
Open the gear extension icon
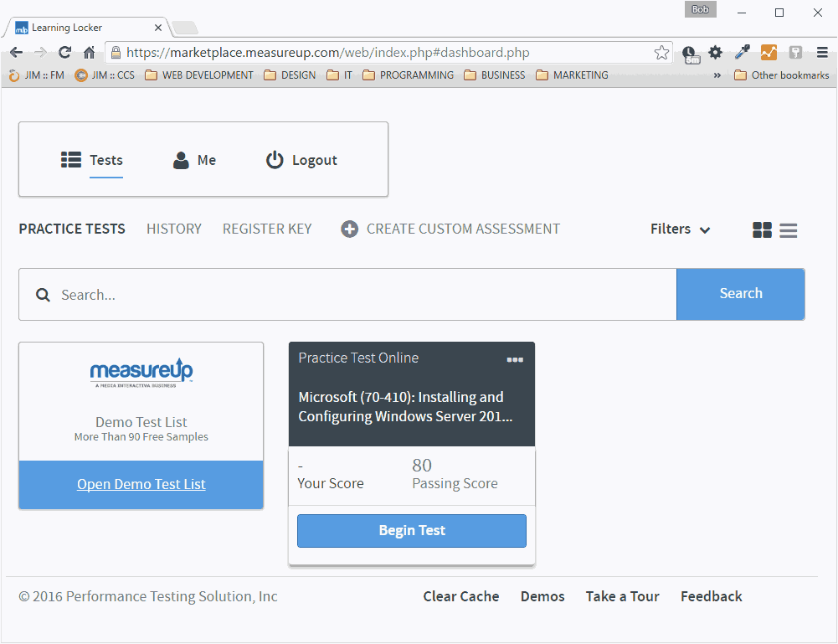tap(715, 53)
